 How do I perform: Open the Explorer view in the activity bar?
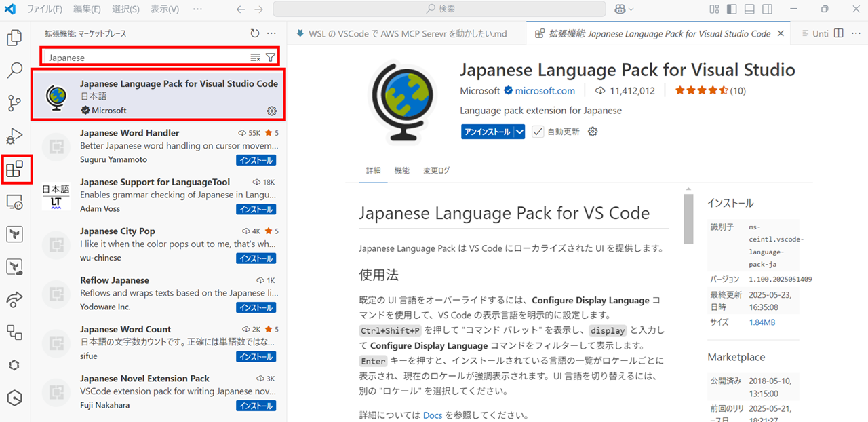coord(14,37)
